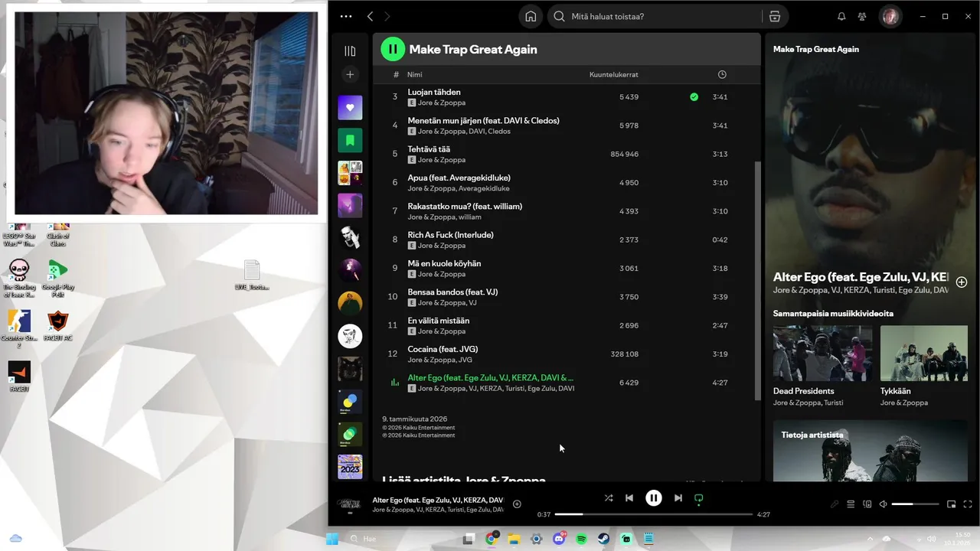
Task: Open the user profile avatar menu
Action: click(890, 16)
